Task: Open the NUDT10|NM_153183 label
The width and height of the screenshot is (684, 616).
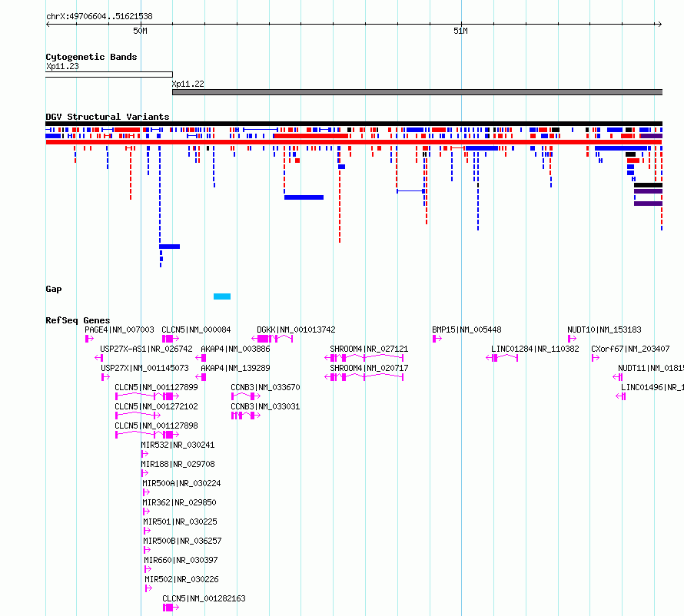Action: click(604, 330)
